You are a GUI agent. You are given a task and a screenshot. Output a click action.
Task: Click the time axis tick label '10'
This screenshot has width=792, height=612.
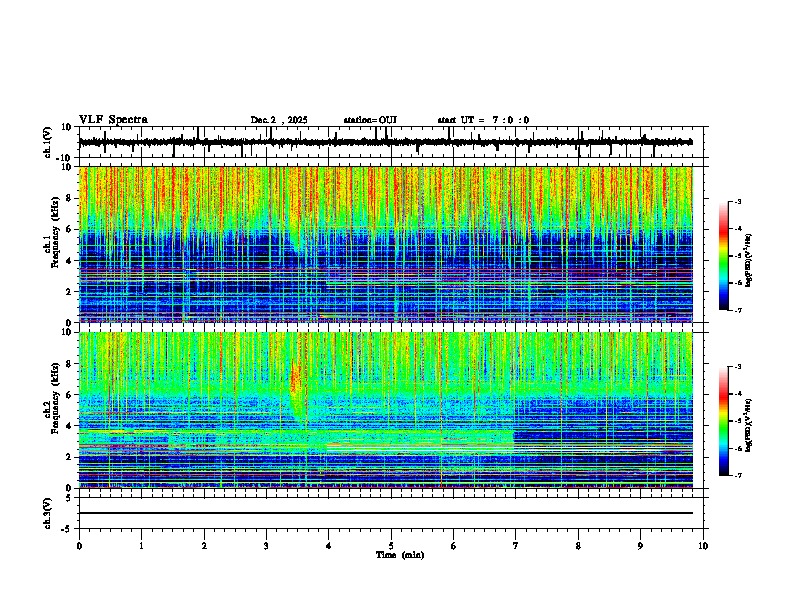coord(703,546)
